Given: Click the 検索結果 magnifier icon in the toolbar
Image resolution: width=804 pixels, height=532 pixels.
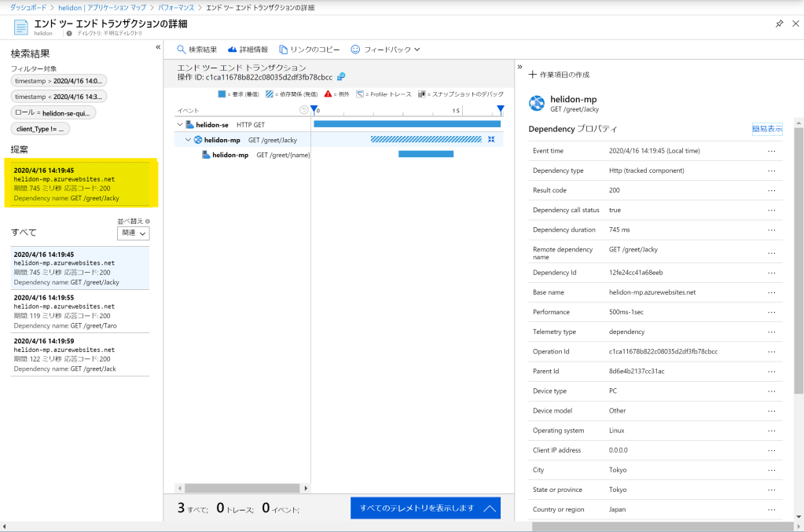Looking at the screenshot, I should coord(182,50).
